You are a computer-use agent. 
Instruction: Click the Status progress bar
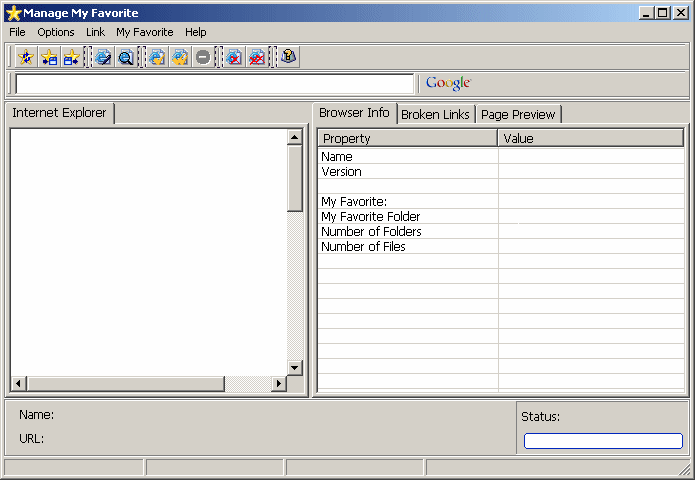point(603,441)
